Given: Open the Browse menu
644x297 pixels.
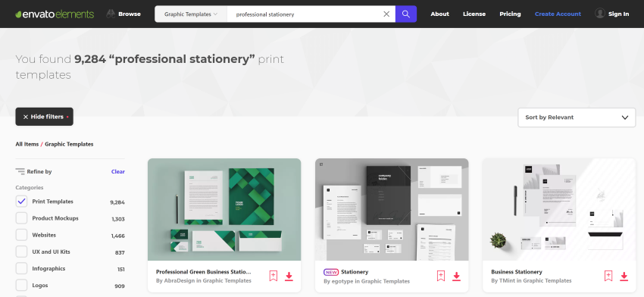Looking at the screenshot, I should point(130,14).
